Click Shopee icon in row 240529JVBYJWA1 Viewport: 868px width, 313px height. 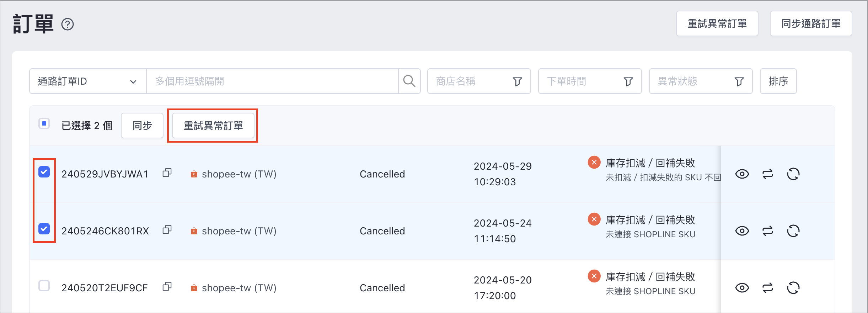point(194,174)
